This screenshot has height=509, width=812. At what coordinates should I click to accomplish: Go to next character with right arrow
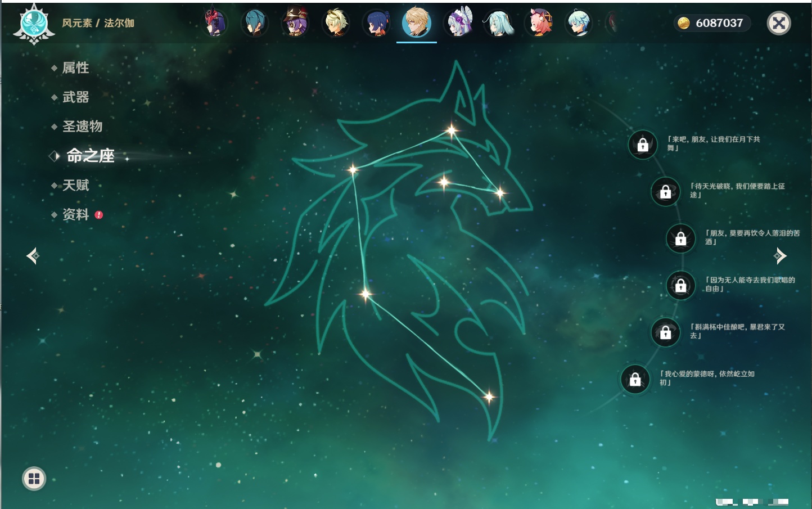pyautogui.click(x=780, y=256)
